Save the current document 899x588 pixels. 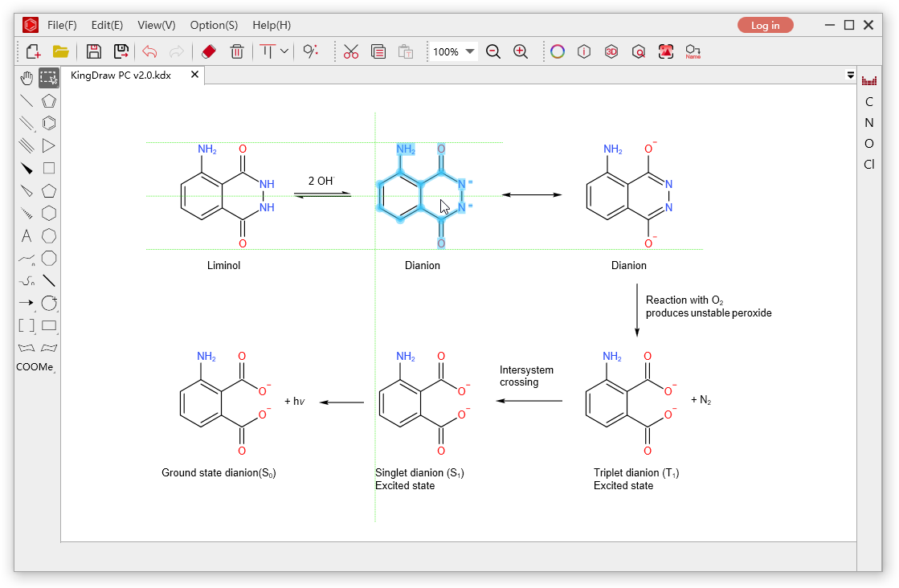click(93, 51)
